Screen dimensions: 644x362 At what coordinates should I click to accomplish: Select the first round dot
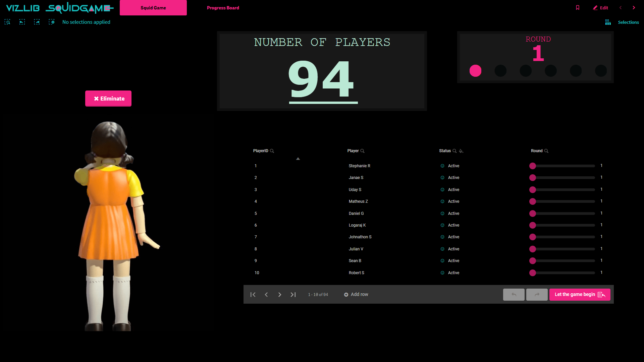click(475, 71)
